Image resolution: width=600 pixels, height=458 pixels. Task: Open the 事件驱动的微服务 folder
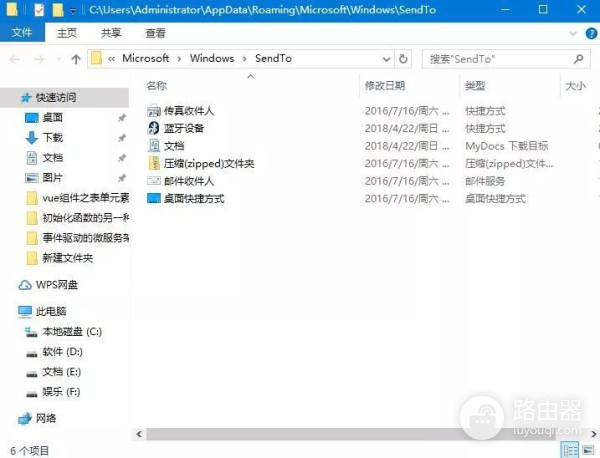point(86,238)
